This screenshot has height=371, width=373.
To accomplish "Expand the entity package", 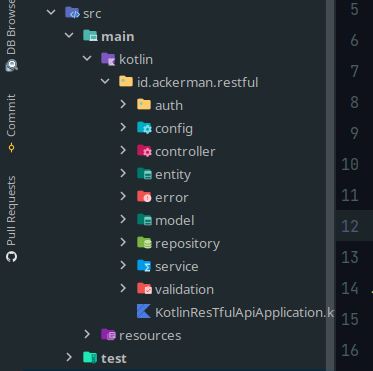I will pos(123,173).
